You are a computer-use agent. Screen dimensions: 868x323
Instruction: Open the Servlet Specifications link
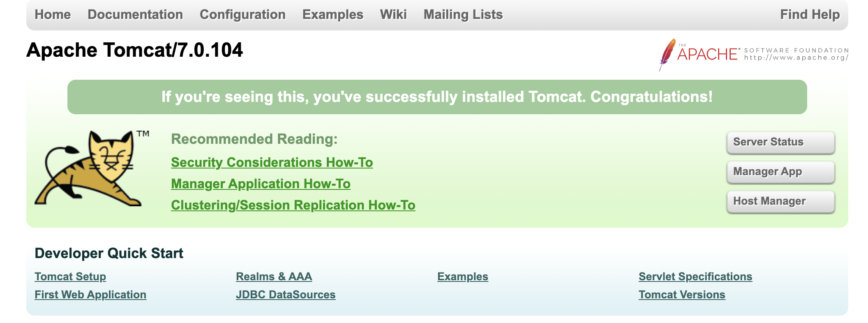[x=695, y=277]
